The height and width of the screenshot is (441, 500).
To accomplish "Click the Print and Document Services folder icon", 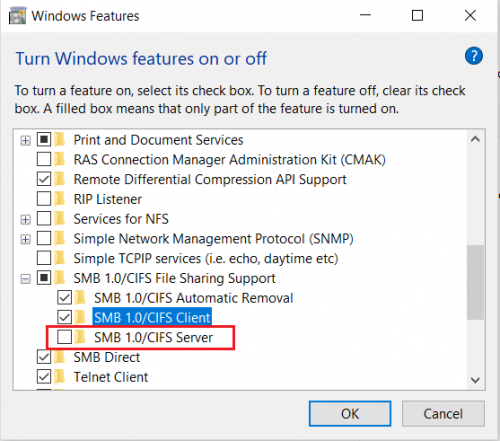I will click(x=60, y=139).
